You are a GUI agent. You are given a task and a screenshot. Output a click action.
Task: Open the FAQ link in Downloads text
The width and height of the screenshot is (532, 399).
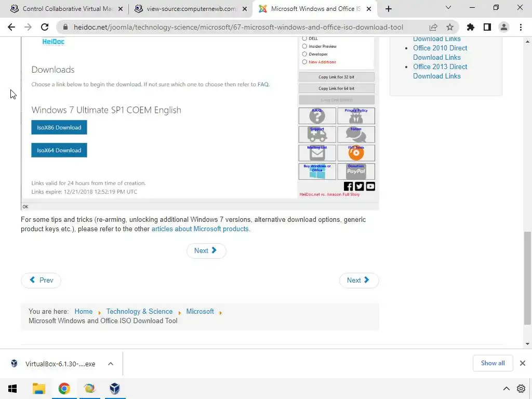[x=263, y=84]
